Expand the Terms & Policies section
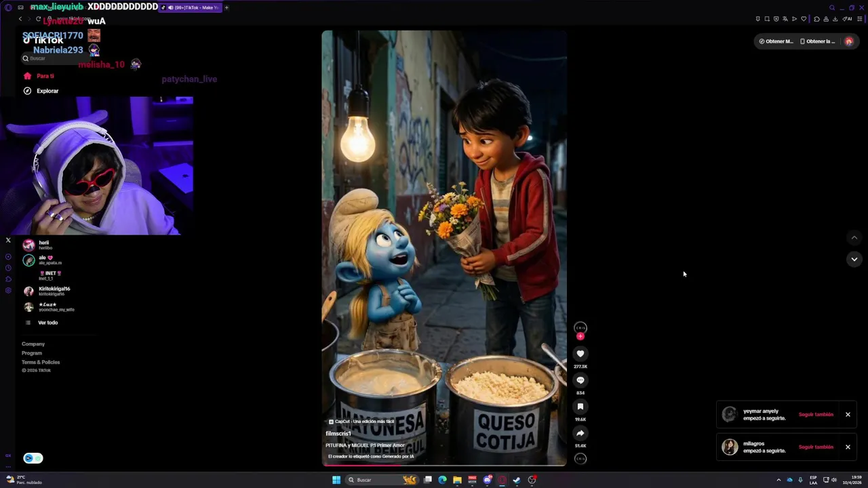The width and height of the screenshot is (868, 488). 41,362
